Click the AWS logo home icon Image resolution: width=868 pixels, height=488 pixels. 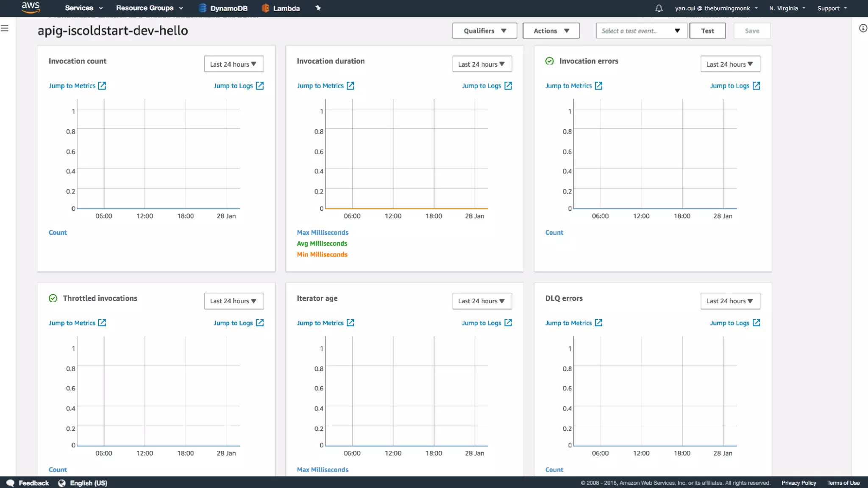[31, 7]
